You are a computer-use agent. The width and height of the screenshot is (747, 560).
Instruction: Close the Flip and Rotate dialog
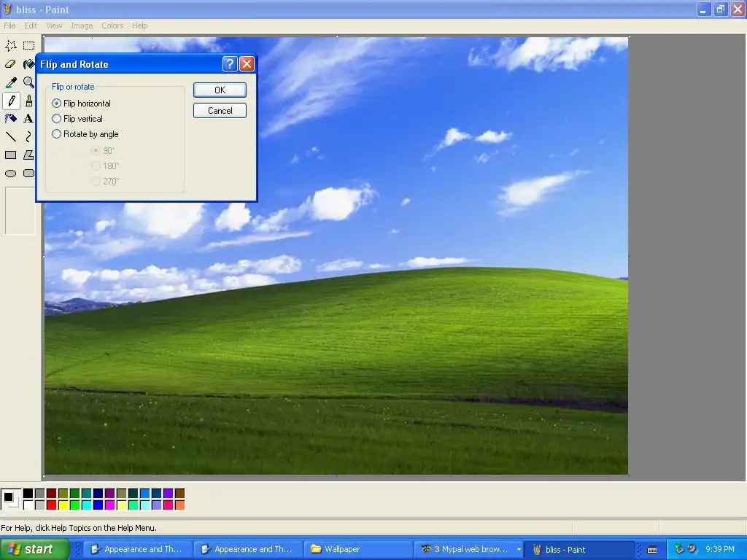247,64
